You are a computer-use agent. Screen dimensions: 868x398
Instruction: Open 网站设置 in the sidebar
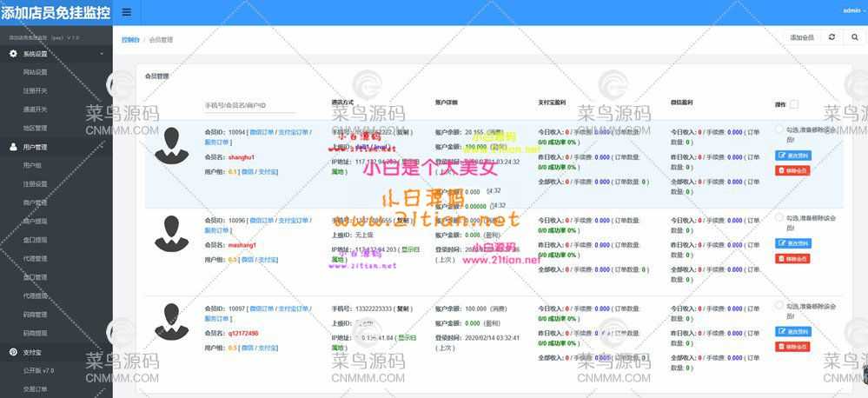coord(36,72)
